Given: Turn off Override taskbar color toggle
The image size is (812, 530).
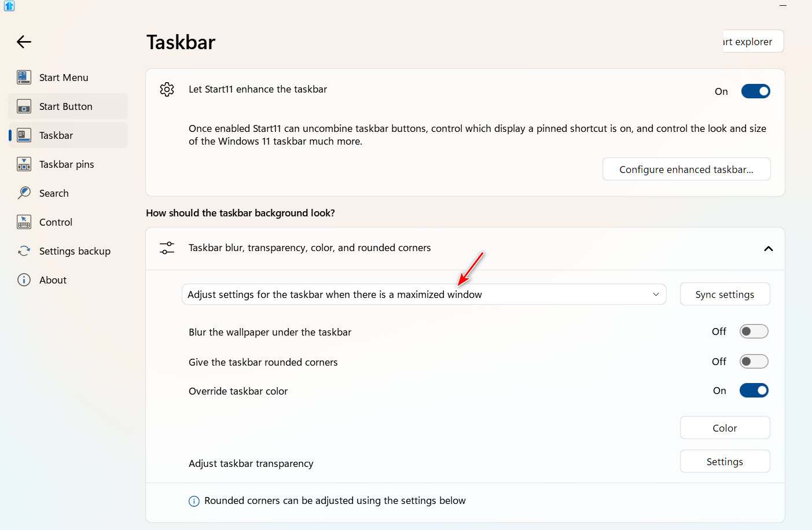Looking at the screenshot, I should tap(754, 391).
